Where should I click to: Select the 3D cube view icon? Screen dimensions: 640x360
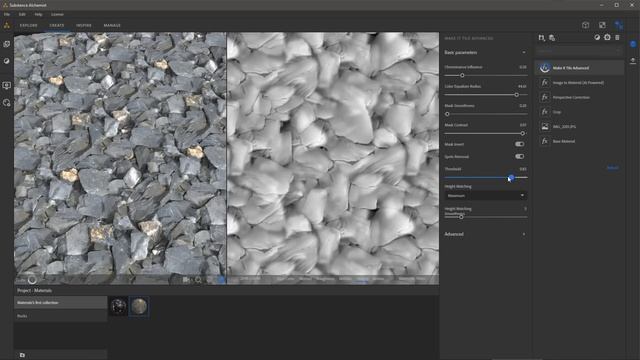pos(585,25)
